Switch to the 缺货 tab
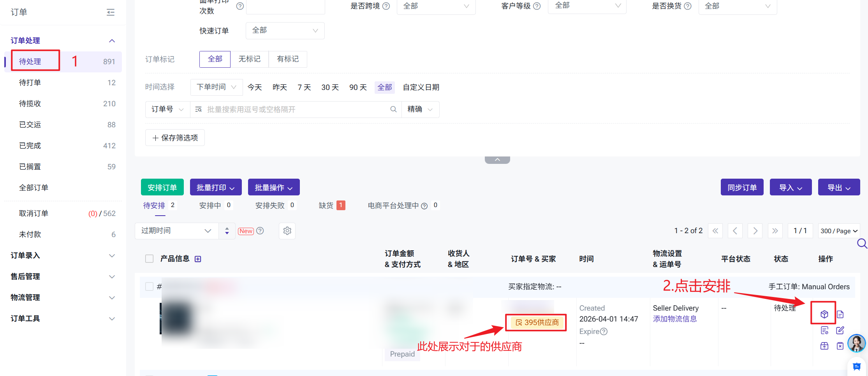The height and width of the screenshot is (376, 868). 326,206
